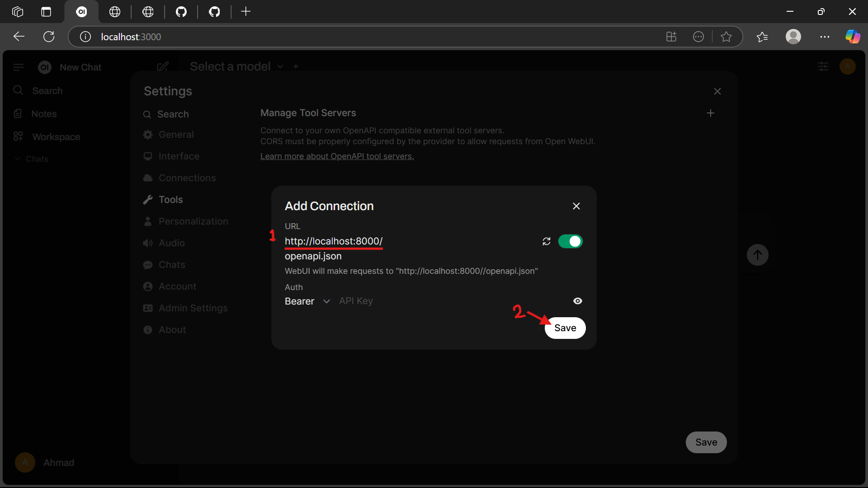Viewport: 868px width, 488px height.
Task: Open chat controls sliders icon
Action: tap(823, 67)
